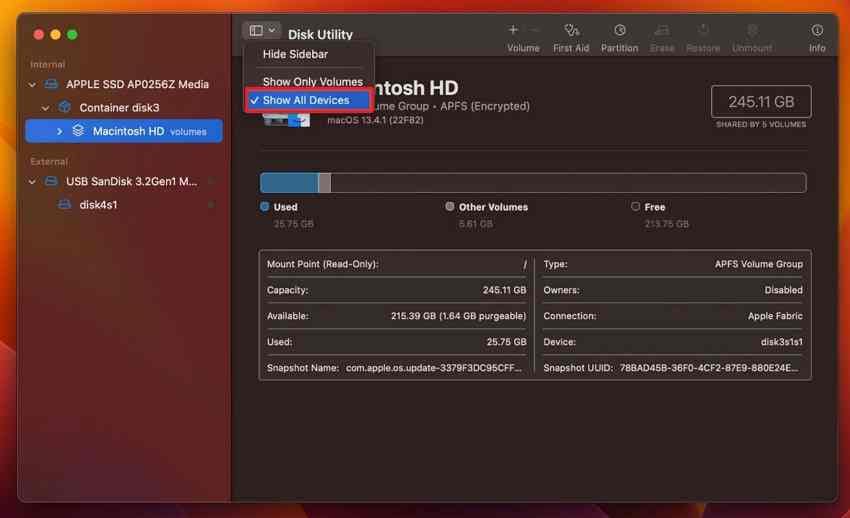Click the minus remove volume icon
The height and width of the screenshot is (518, 850).
(x=535, y=30)
